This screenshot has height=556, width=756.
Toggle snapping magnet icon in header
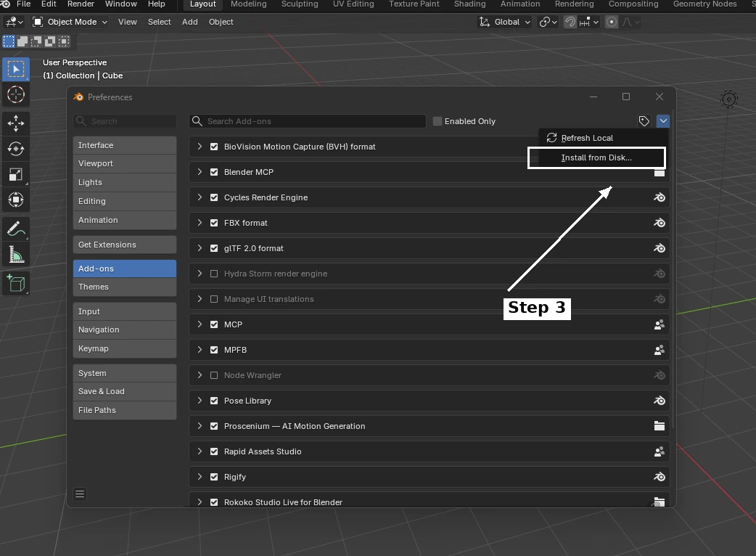coord(570,23)
